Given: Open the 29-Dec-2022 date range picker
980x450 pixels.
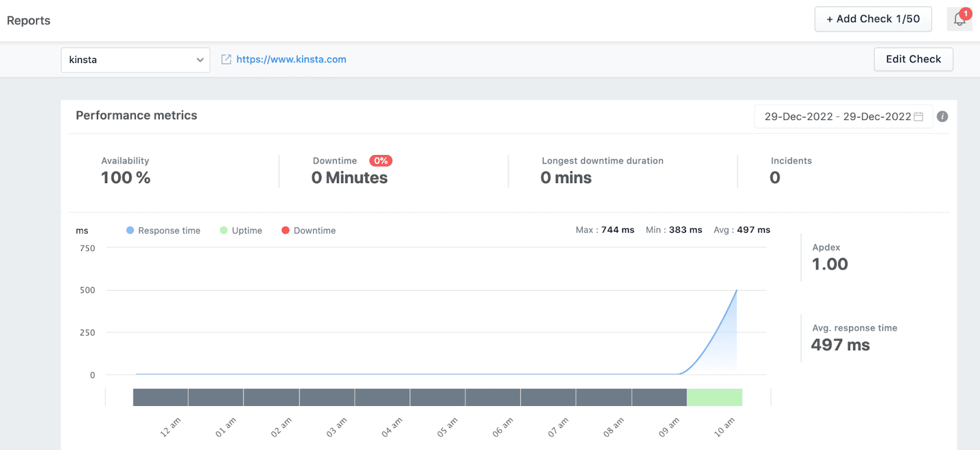Looking at the screenshot, I should click(837, 116).
